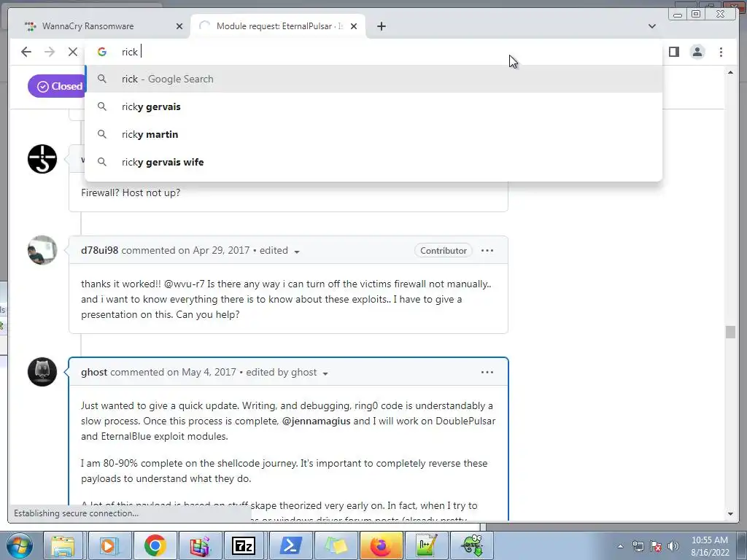This screenshot has height=560, width=747.
Task: Click the address bar containing 'rick'
Action: pyautogui.click(x=373, y=52)
